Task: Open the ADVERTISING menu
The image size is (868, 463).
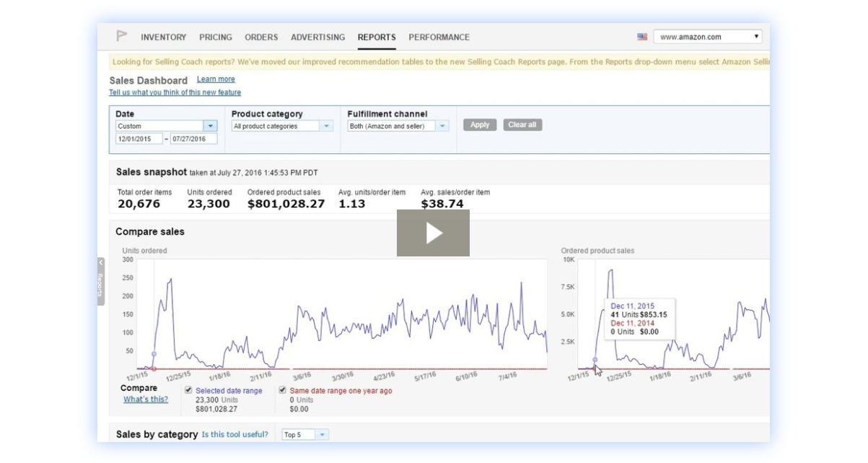Action: click(318, 37)
